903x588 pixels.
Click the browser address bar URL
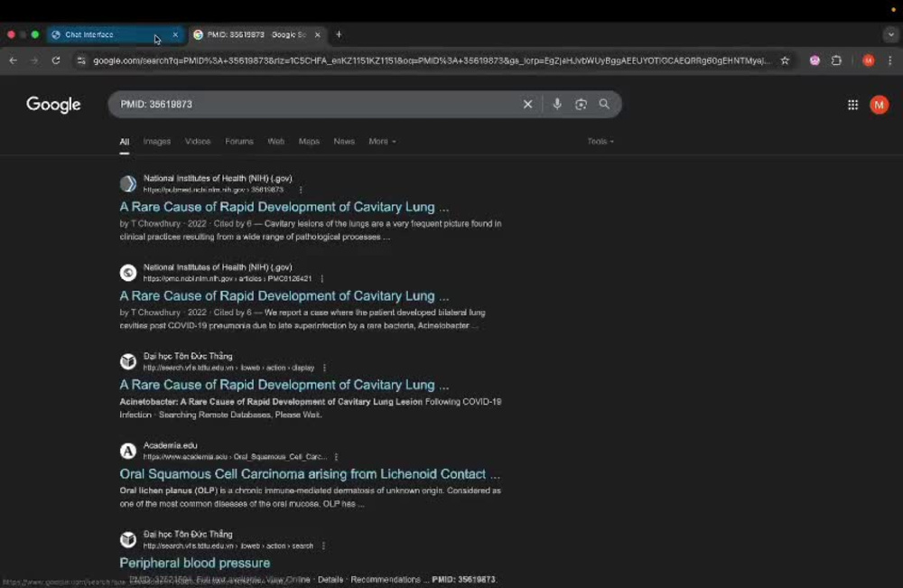point(431,61)
